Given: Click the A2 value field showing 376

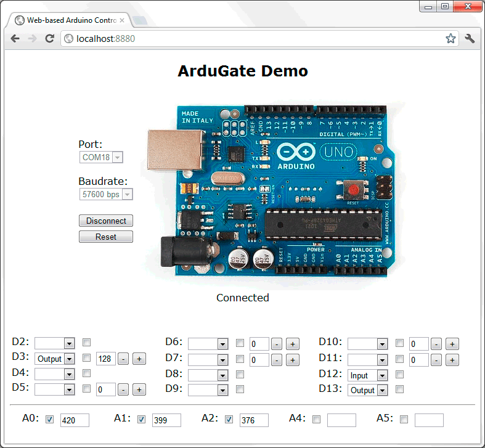Looking at the screenshot, I should tap(254, 420).
